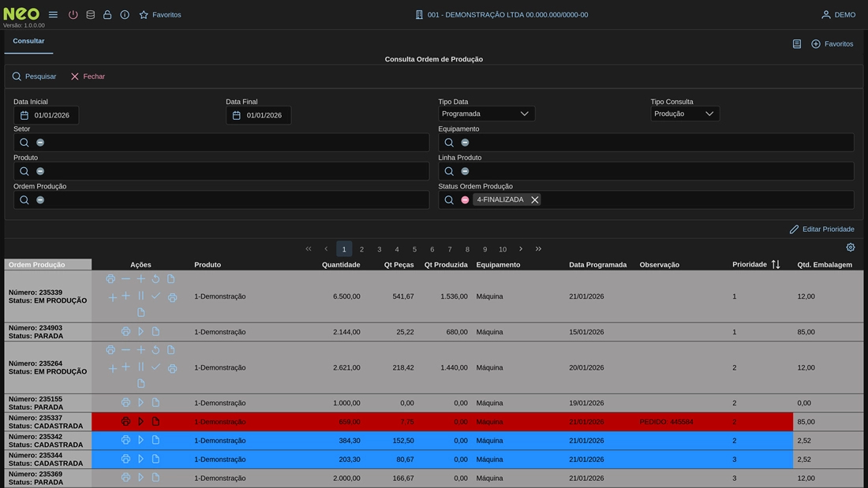Toggle sort order on Prioridade column
This screenshot has width=868, height=488.
pos(776,265)
